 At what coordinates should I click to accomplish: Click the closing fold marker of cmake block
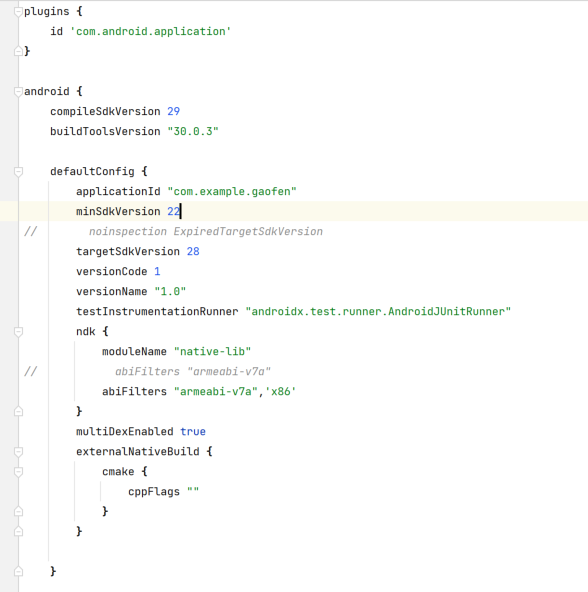pos(18,511)
